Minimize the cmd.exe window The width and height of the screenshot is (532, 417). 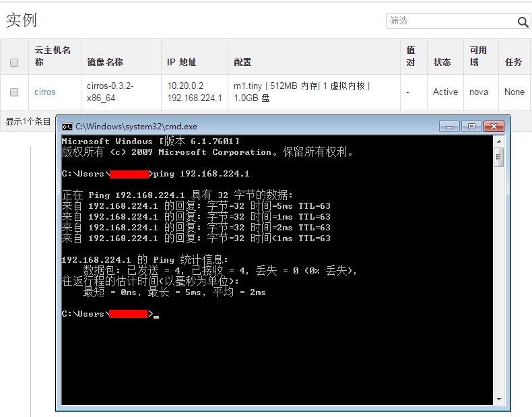[449, 127]
